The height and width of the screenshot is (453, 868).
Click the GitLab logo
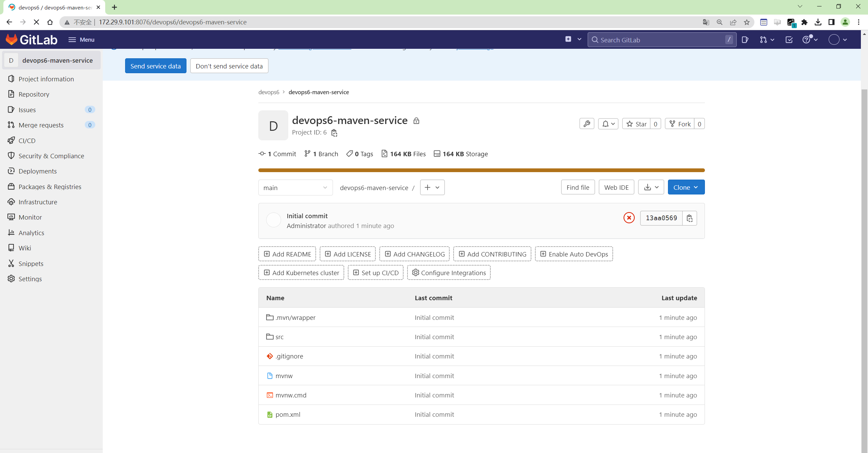click(x=32, y=40)
